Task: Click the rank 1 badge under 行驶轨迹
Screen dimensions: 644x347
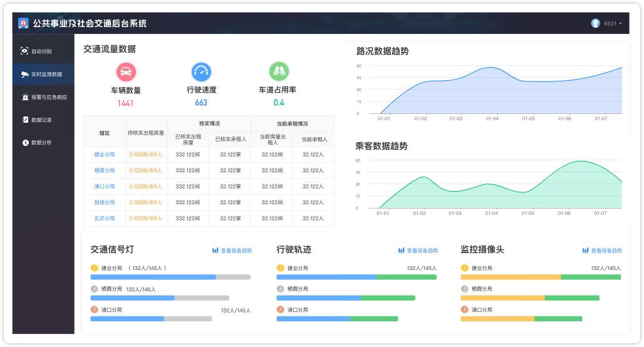Action: (x=281, y=268)
